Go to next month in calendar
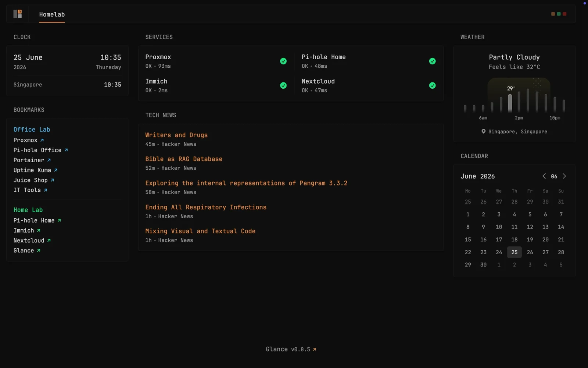Image resolution: width=588 pixels, height=368 pixels. 564,176
